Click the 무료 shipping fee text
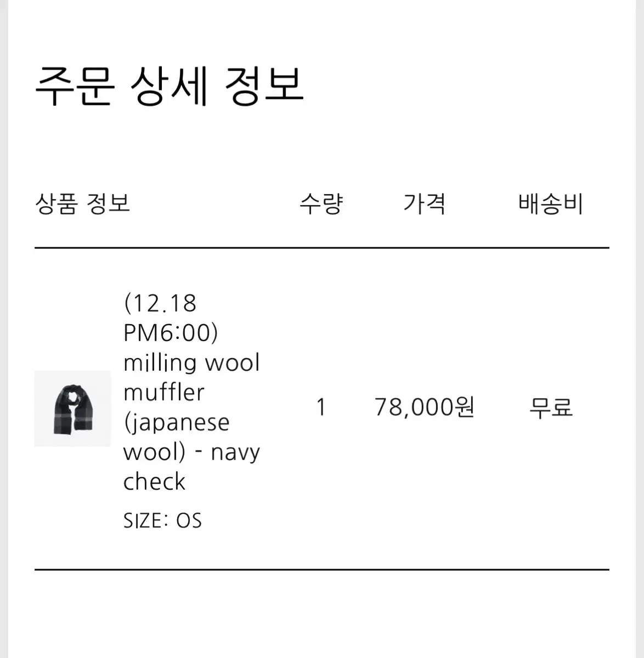This screenshot has width=644, height=658. pos(551,407)
